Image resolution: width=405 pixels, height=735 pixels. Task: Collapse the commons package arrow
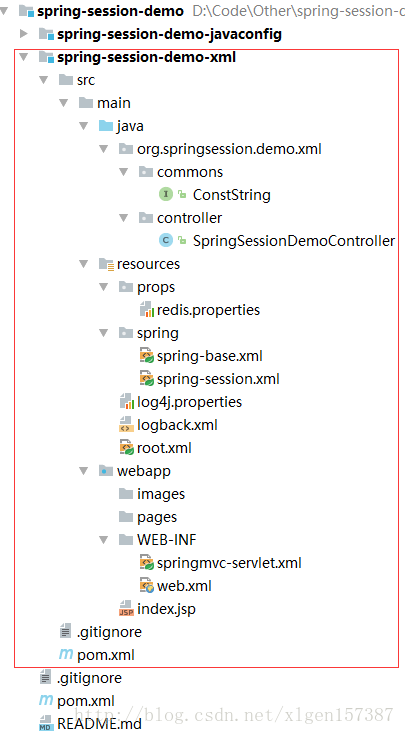(x=124, y=172)
